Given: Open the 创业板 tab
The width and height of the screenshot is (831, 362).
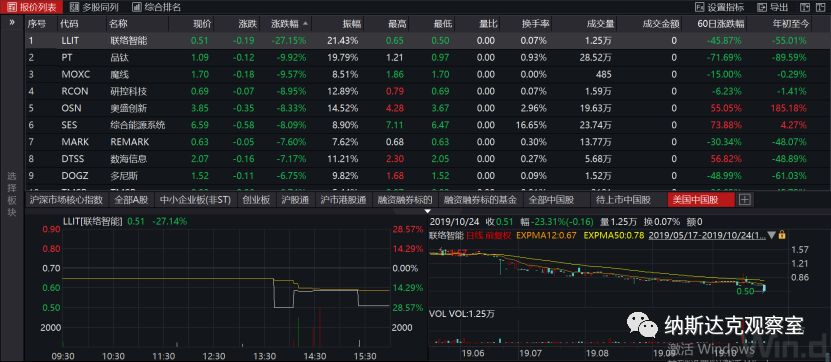Looking at the screenshot, I should pyautogui.click(x=257, y=200).
